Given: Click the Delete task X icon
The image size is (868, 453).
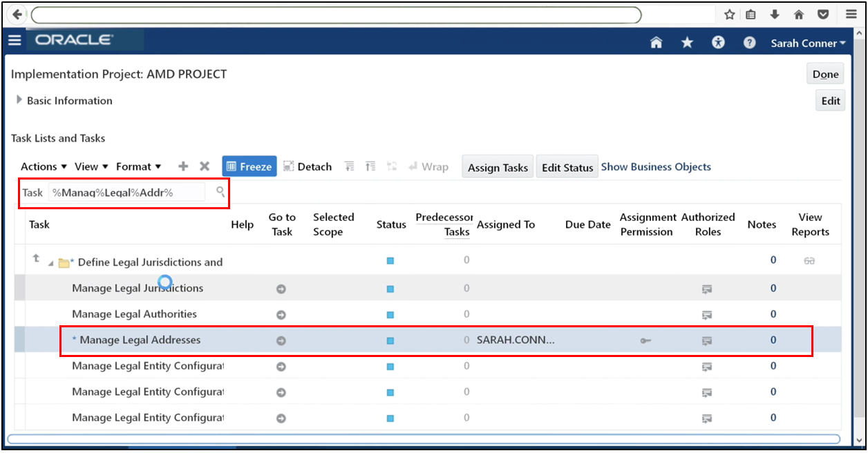Looking at the screenshot, I should tap(205, 166).
